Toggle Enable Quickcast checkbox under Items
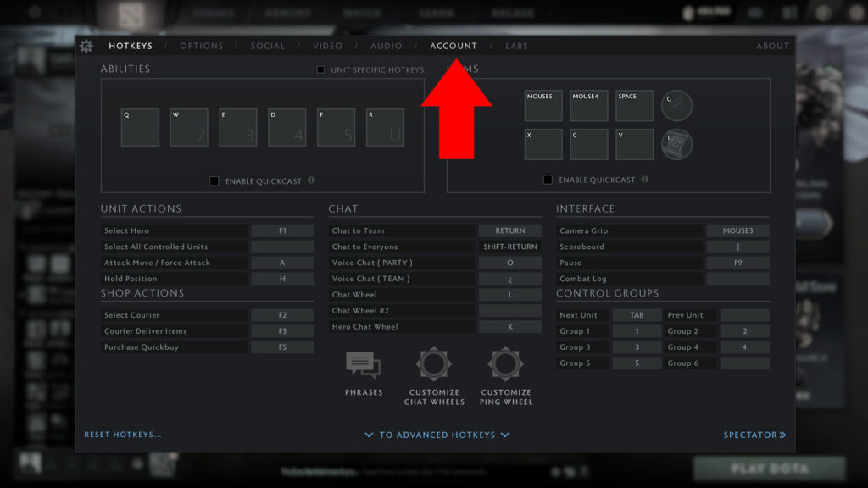The image size is (868, 488). 548,180
